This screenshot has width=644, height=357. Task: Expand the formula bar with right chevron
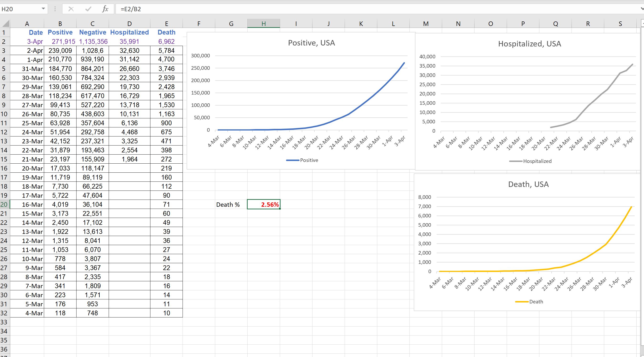coord(642,9)
